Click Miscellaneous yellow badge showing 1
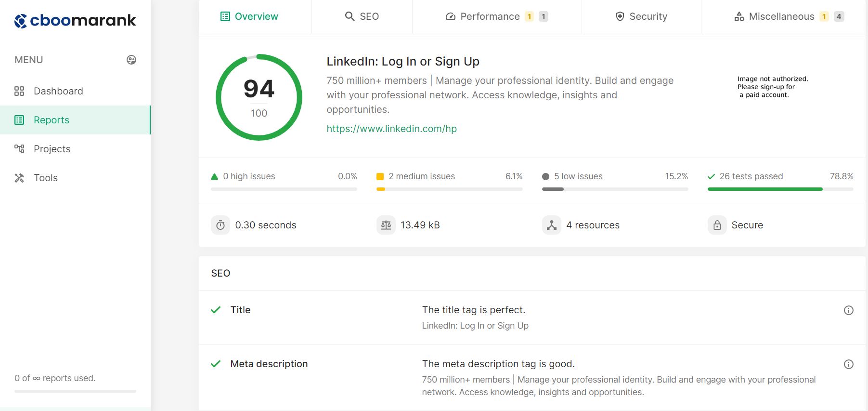 [x=824, y=16]
